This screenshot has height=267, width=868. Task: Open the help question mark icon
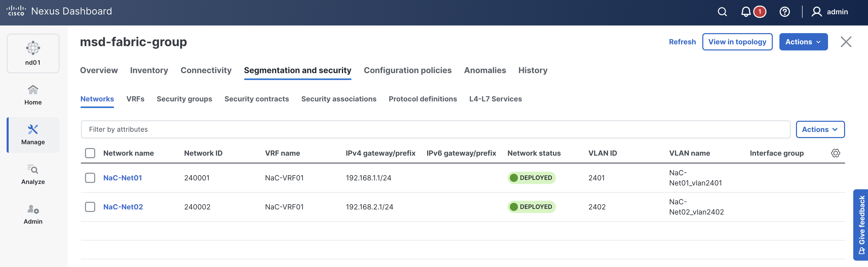785,12
